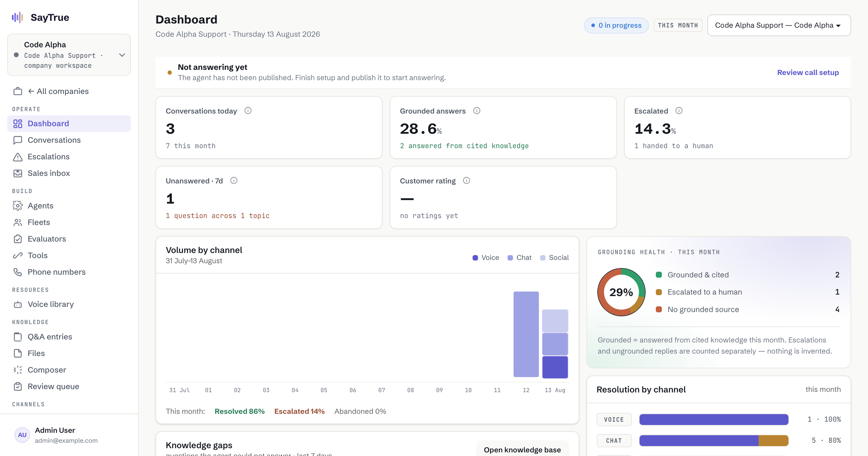Click info icon next to Grounded answers
This screenshot has width=868, height=456.
click(477, 111)
